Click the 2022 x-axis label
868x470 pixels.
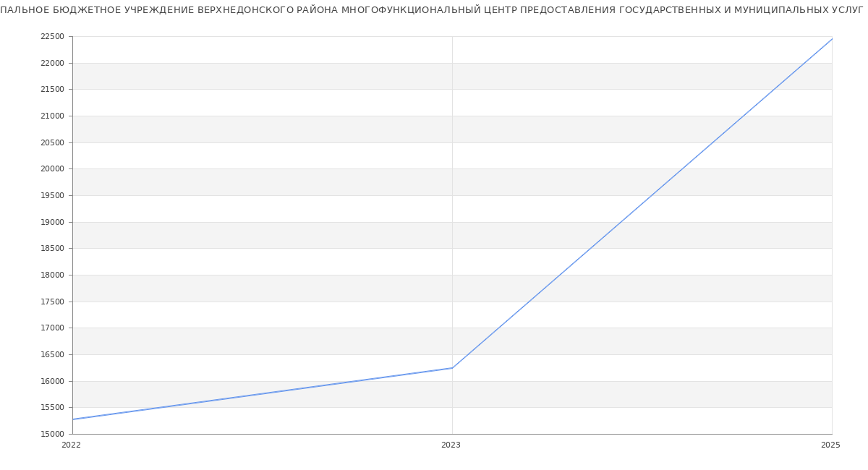pos(71,445)
